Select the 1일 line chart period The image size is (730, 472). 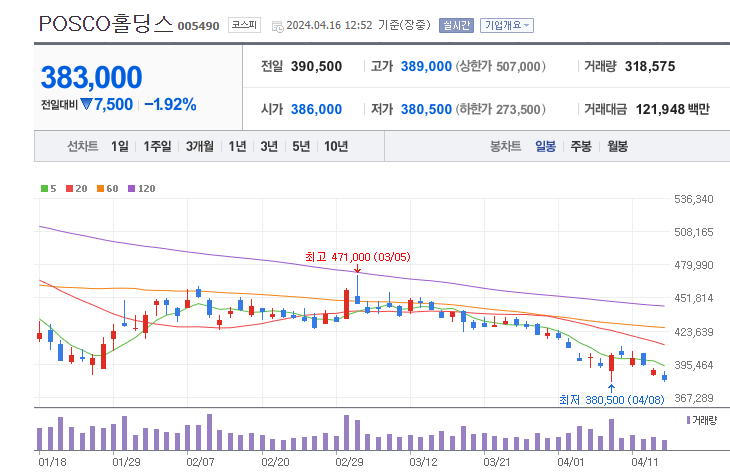tap(120, 147)
